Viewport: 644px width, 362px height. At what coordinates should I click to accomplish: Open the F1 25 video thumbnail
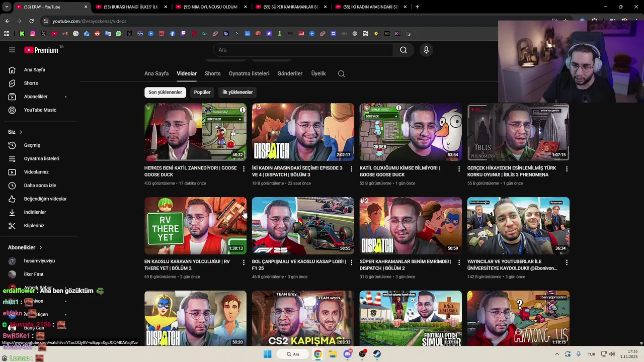click(303, 226)
